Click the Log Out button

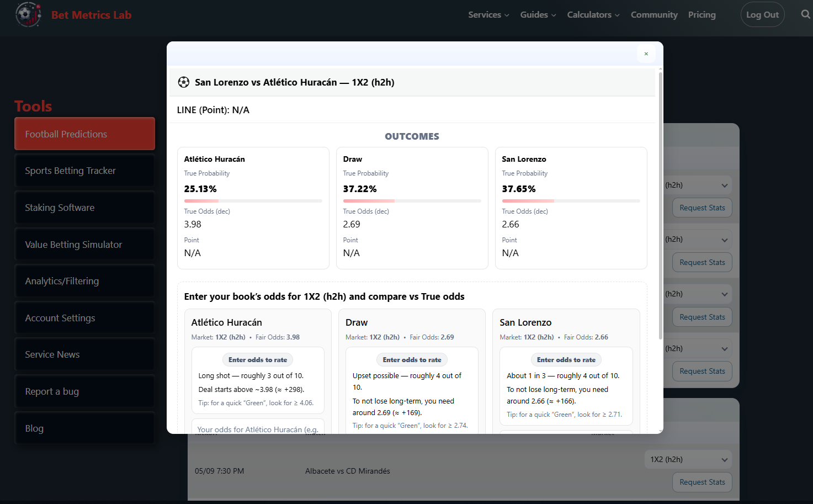coord(762,15)
